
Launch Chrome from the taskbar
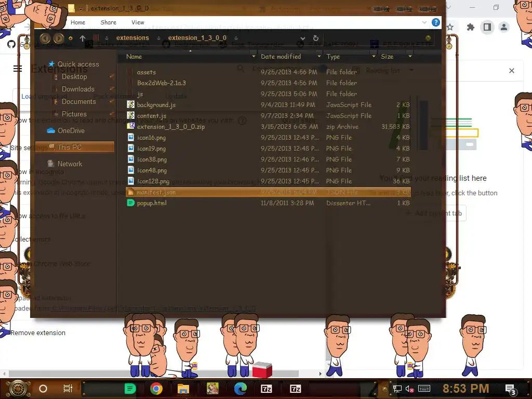coord(156,389)
